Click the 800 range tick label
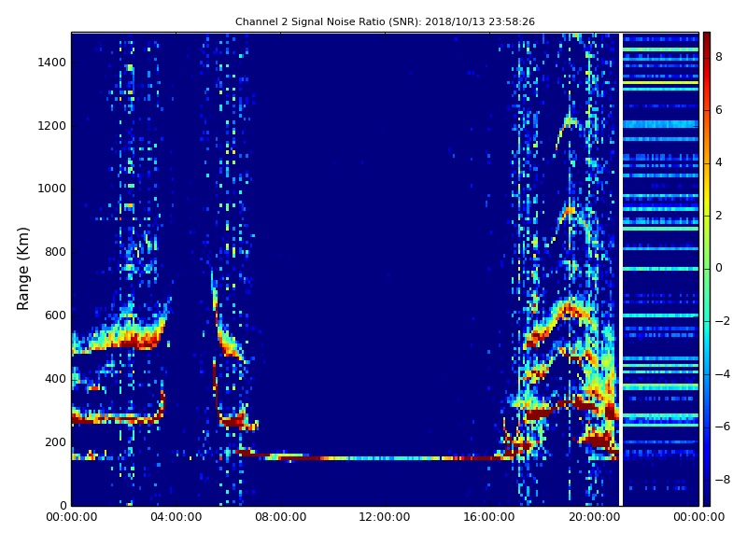Viewport: 747px width, 560px height. tap(55, 252)
